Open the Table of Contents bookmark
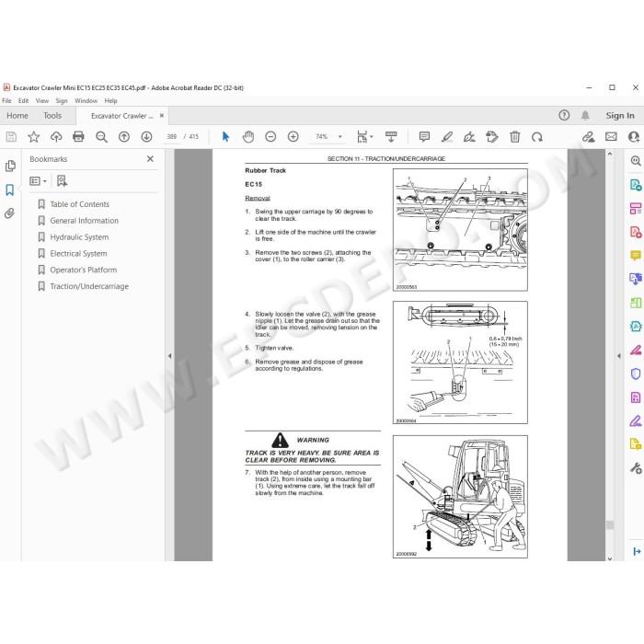 [80, 204]
